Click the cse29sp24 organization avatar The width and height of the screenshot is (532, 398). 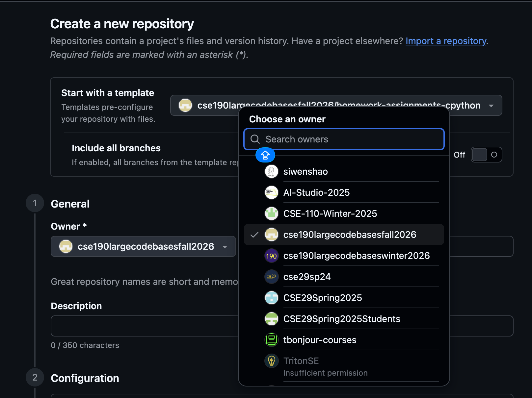tap(271, 277)
